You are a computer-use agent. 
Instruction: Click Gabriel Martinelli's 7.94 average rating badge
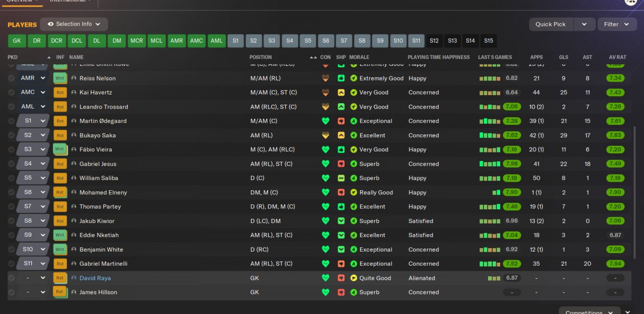click(x=615, y=264)
